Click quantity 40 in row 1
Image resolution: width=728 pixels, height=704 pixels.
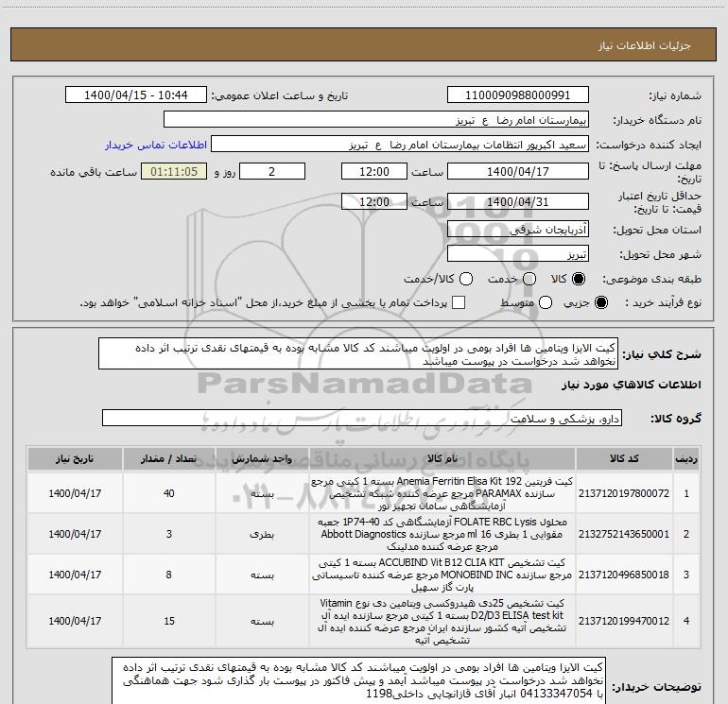coord(169,493)
